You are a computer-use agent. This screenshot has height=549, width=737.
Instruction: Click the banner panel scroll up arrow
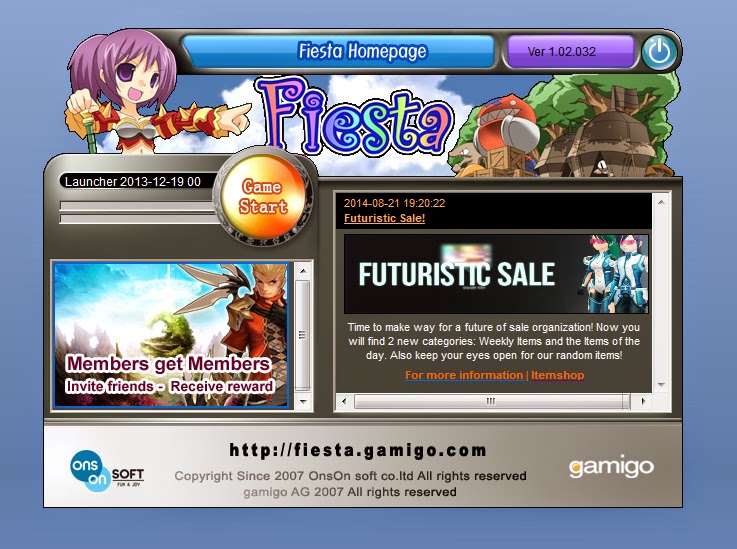303,271
